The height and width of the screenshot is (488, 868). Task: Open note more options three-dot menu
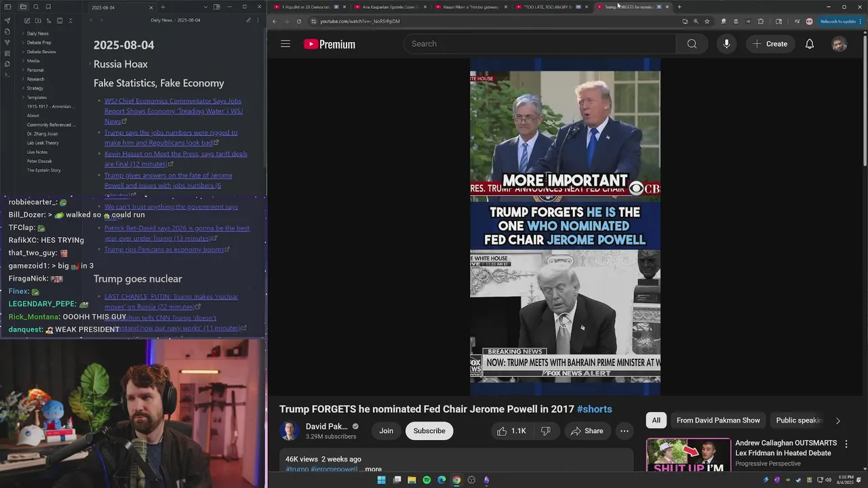[x=259, y=20]
